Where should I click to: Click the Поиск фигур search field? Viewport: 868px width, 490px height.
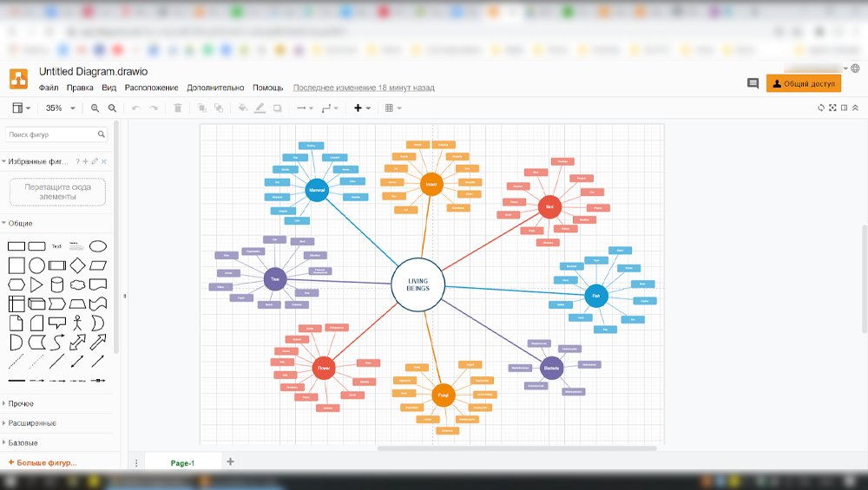click(x=50, y=134)
